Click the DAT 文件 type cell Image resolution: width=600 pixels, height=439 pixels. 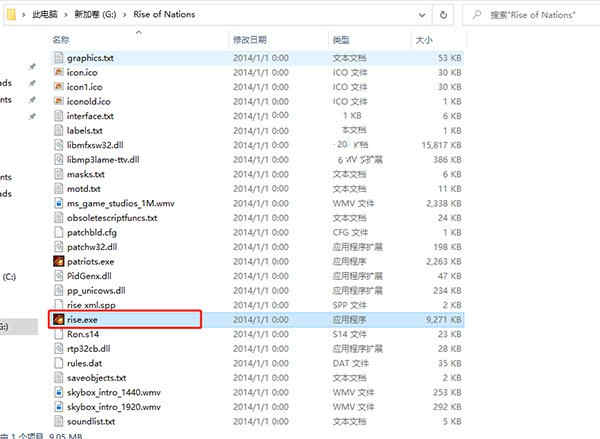[351, 363]
